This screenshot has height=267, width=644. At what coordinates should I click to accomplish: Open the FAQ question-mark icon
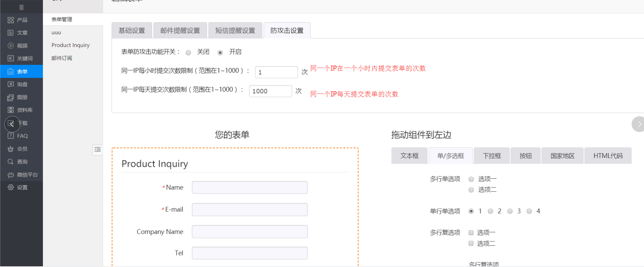11,136
